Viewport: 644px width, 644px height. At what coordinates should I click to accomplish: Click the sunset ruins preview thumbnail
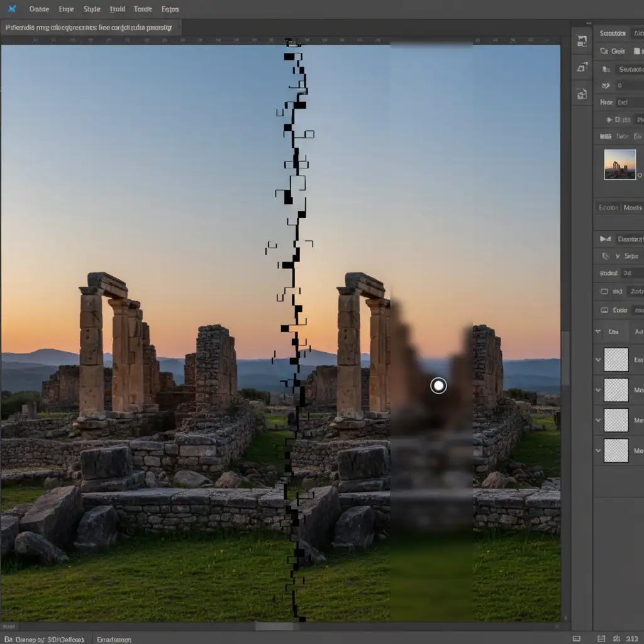(x=619, y=164)
